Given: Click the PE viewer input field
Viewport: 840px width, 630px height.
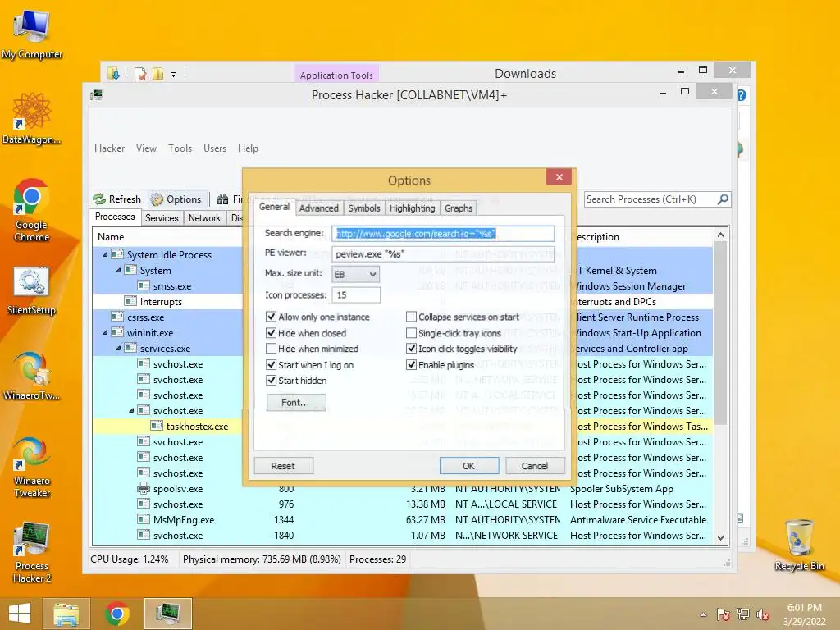Looking at the screenshot, I should pos(443,254).
